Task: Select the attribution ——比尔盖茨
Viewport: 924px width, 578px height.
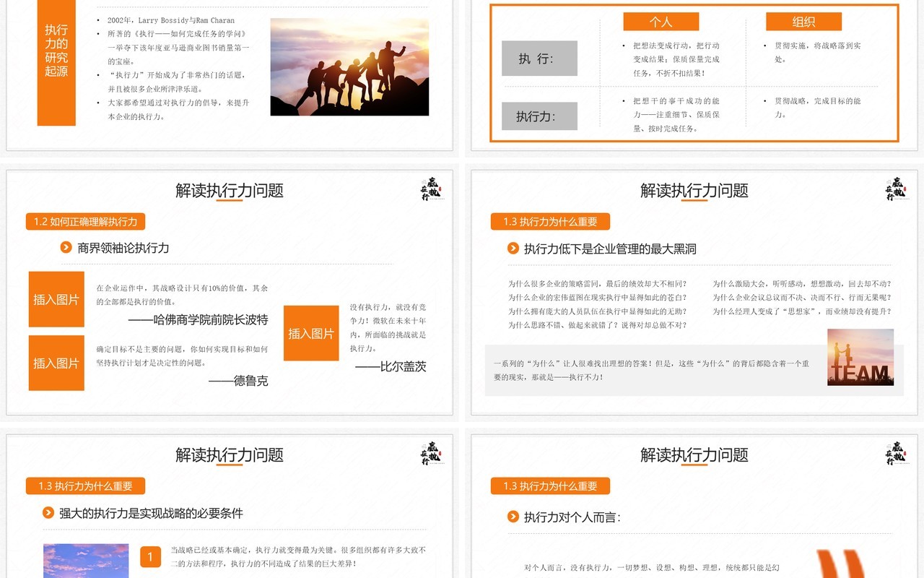Action: pos(391,366)
